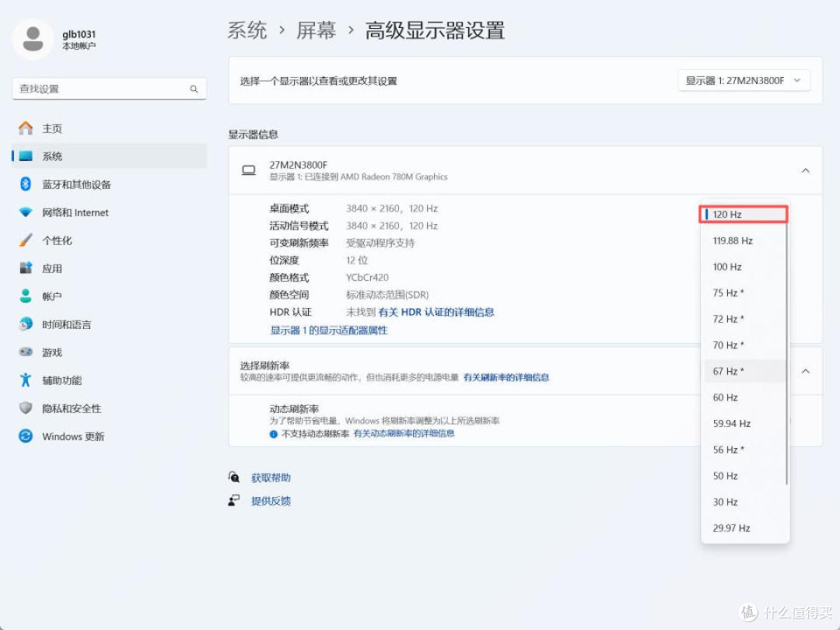Click the monitor icon beside 27M2N3800F

249,170
